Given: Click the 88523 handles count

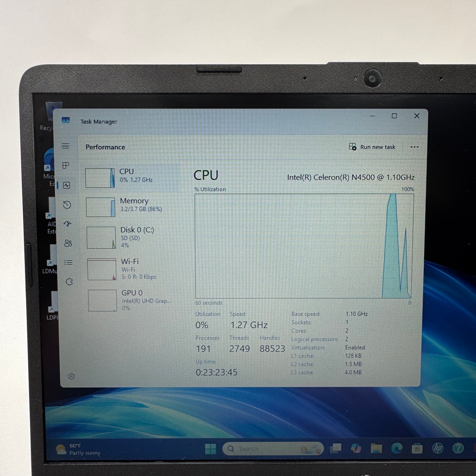Looking at the screenshot, I should pyautogui.click(x=272, y=349).
